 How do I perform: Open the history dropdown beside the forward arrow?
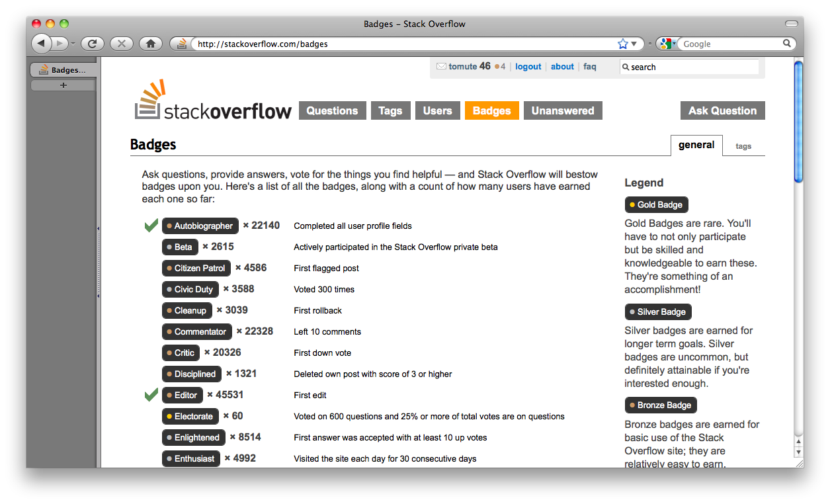pyautogui.click(x=73, y=44)
